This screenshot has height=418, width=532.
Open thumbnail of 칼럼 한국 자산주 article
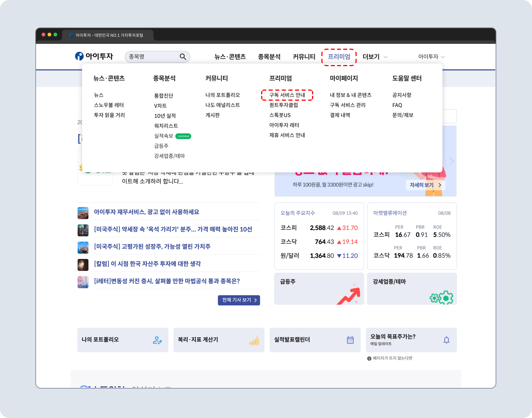[x=83, y=265]
